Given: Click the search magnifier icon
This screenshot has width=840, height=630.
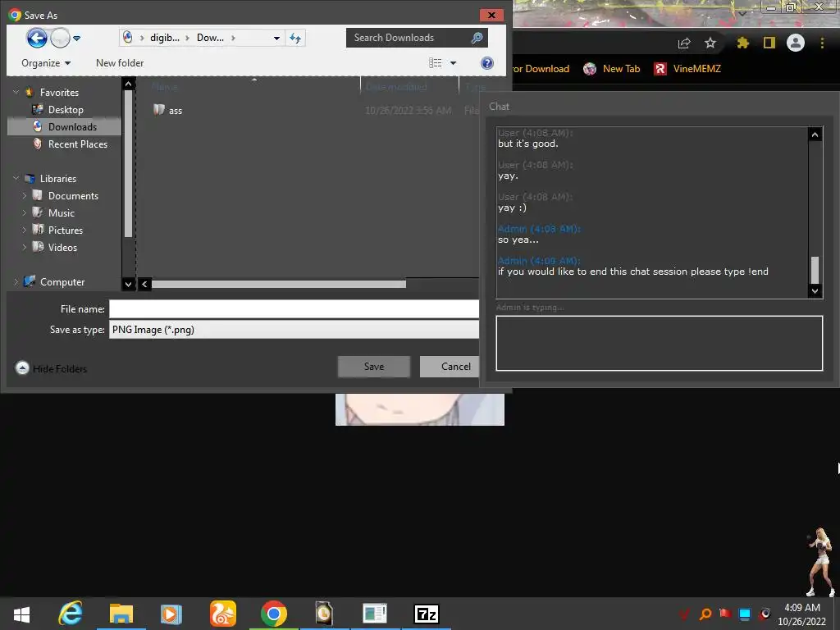Looking at the screenshot, I should (x=477, y=38).
